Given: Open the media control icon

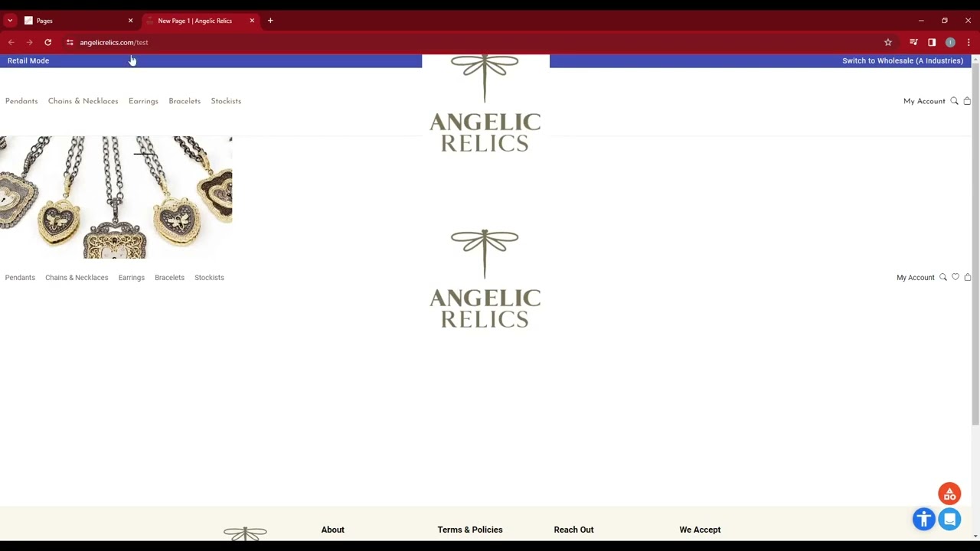Looking at the screenshot, I should 913,42.
